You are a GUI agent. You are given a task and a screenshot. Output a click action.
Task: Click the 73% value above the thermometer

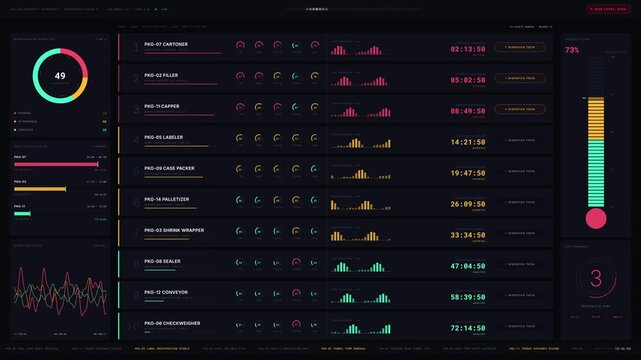point(572,50)
